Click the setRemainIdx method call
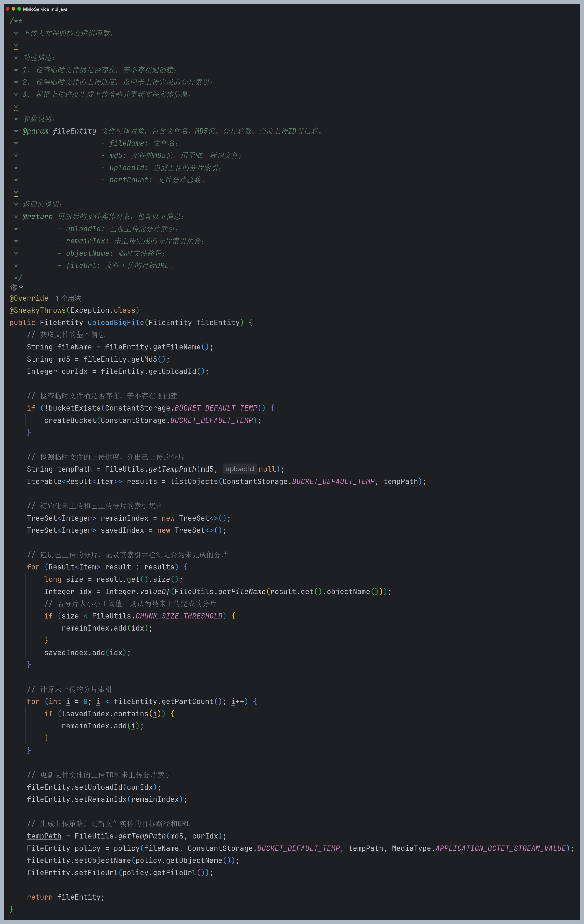 pos(100,799)
